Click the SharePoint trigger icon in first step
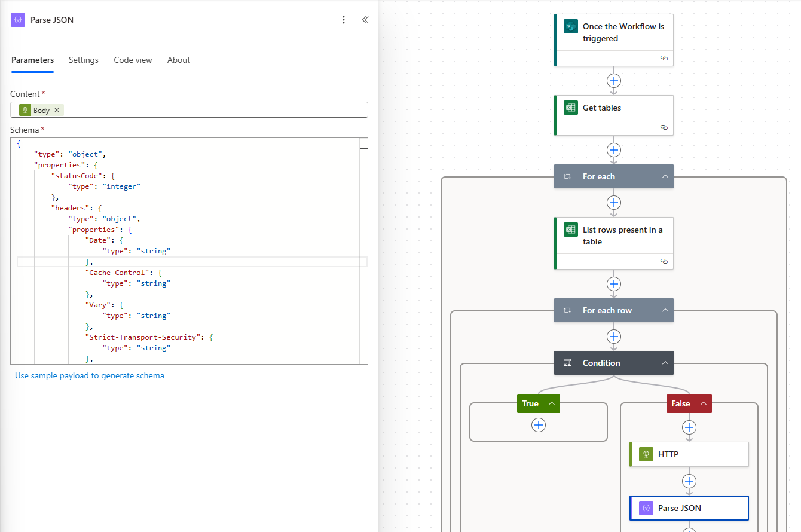 [x=571, y=27]
